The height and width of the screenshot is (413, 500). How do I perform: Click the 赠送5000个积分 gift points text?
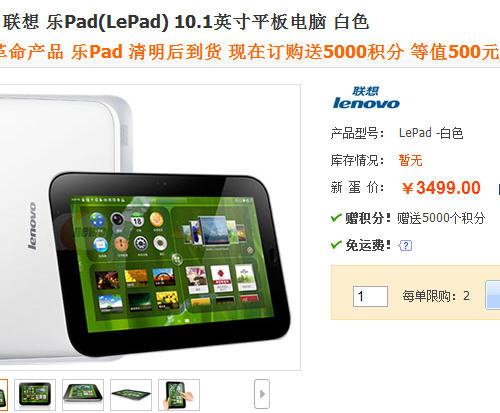pyautogui.click(x=441, y=218)
